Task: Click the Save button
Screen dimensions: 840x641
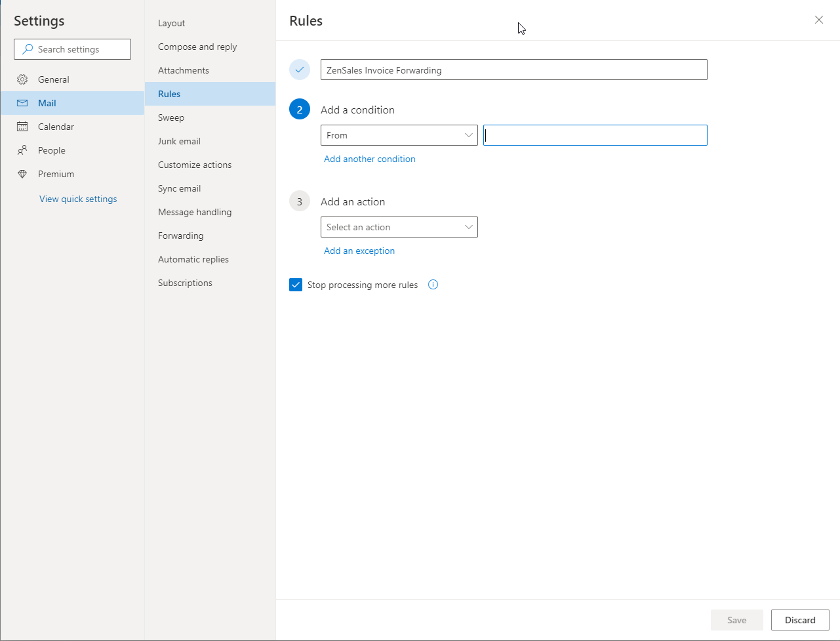Action: [737, 620]
